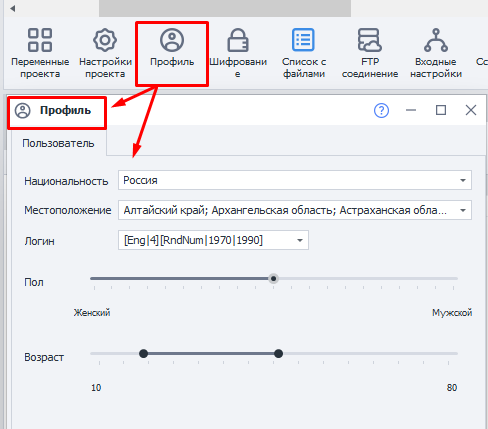Maximize the Профиль panel

(441, 110)
